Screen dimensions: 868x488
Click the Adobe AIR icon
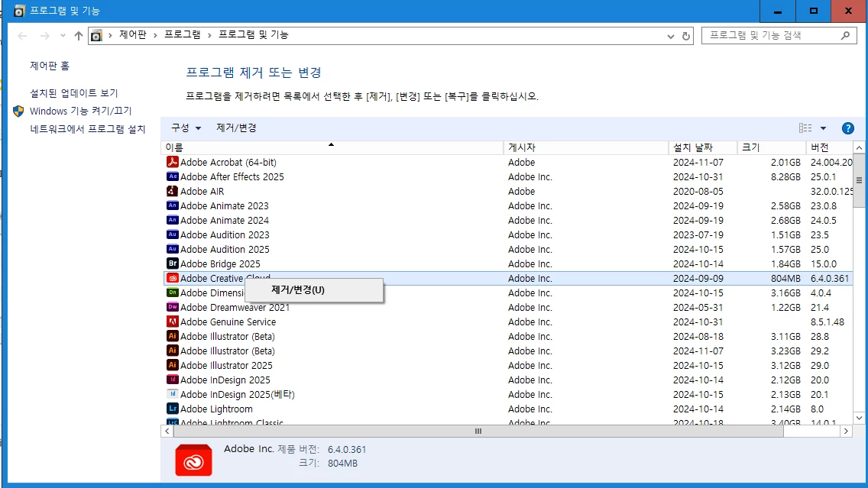tap(172, 191)
